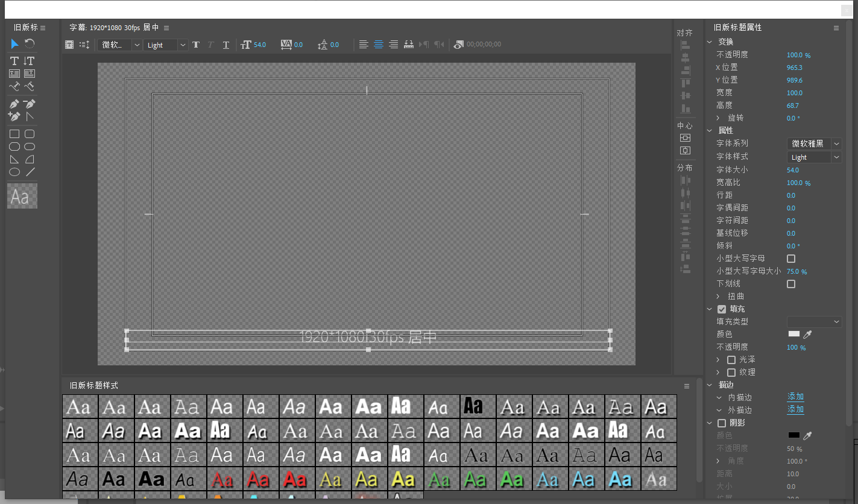Screen dimensions: 858x504
Task: Open the toolbar Light font style dropdown
Action: pyautogui.click(x=166, y=45)
